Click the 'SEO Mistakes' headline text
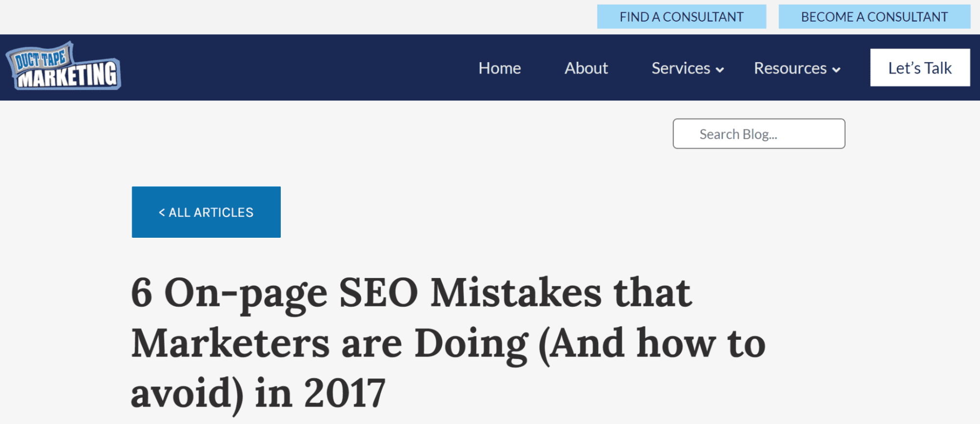This screenshot has height=424, width=980. [x=471, y=293]
